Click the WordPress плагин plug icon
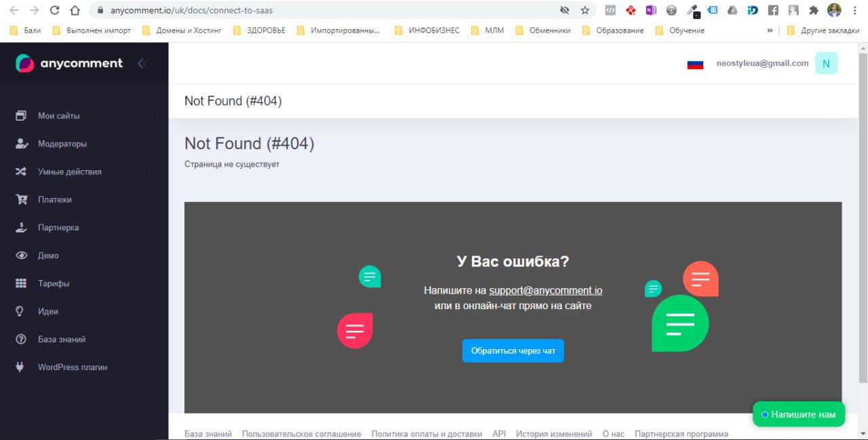This screenshot has height=440, width=868. (20, 367)
